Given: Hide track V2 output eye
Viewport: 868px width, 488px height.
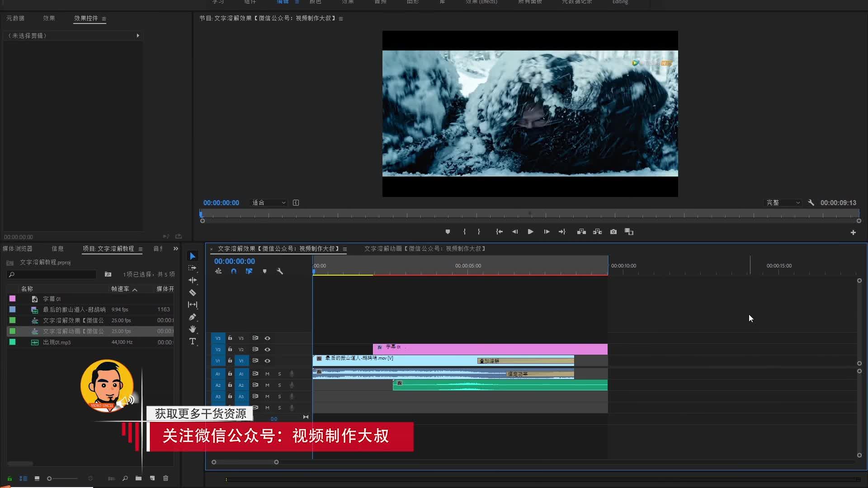Looking at the screenshot, I should pos(267,349).
